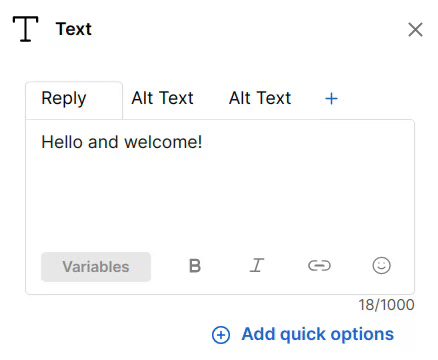Apply italic formatting to text
This screenshot has height=360, width=438.
coord(257,266)
